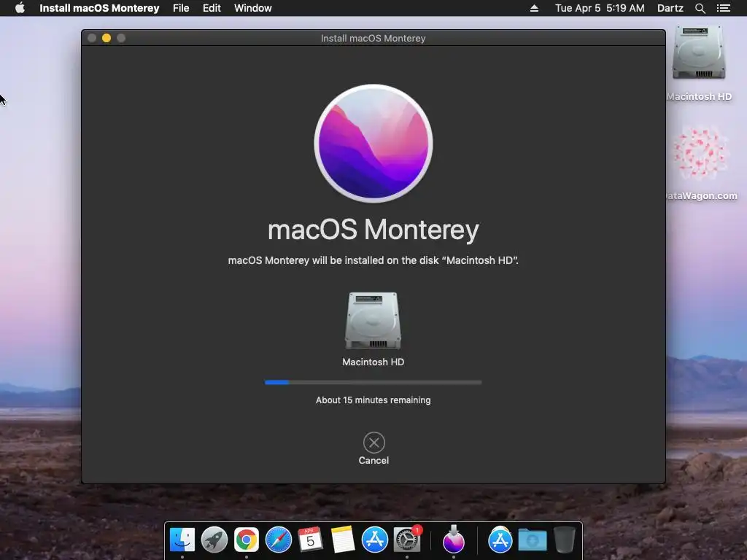Click the installer window title bar text
This screenshot has height=560, width=747.
373,38
